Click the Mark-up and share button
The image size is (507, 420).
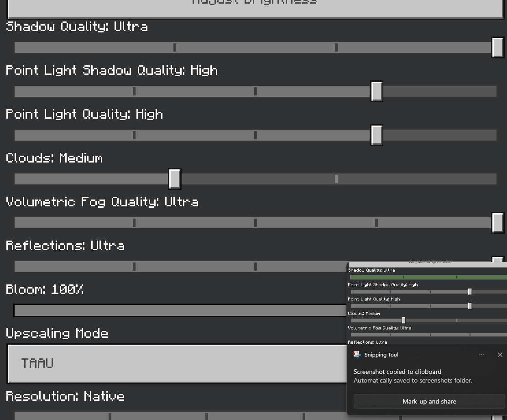(429, 401)
